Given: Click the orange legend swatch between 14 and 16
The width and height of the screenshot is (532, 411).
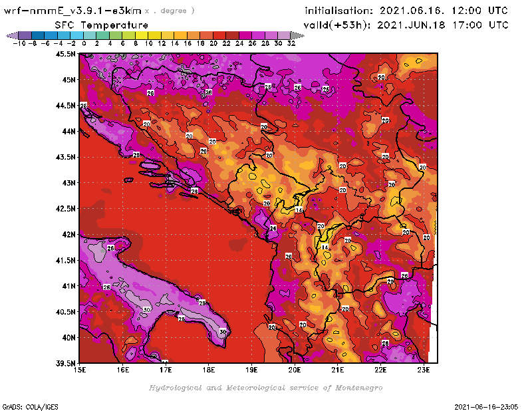Looking at the screenshot, I should point(180,35).
